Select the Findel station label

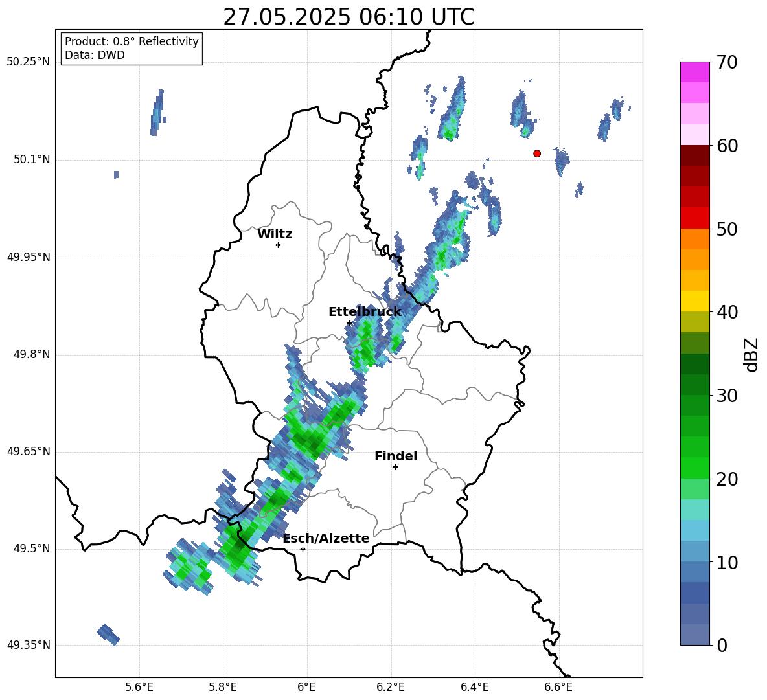click(396, 456)
